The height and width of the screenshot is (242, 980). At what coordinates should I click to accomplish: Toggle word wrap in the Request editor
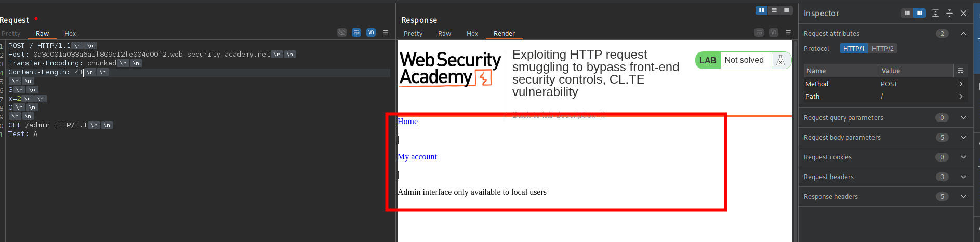356,32
